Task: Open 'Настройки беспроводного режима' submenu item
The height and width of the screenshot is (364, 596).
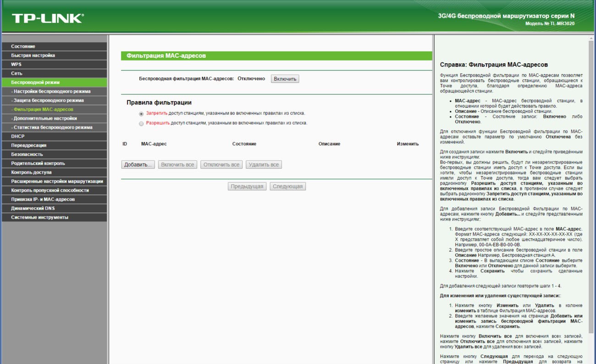Action: tap(52, 91)
